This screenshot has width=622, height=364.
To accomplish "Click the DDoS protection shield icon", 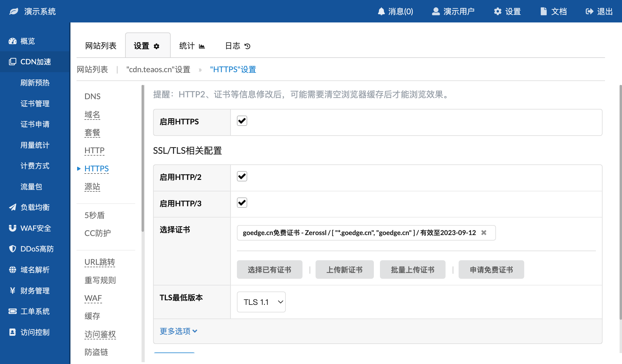I will click(12, 249).
